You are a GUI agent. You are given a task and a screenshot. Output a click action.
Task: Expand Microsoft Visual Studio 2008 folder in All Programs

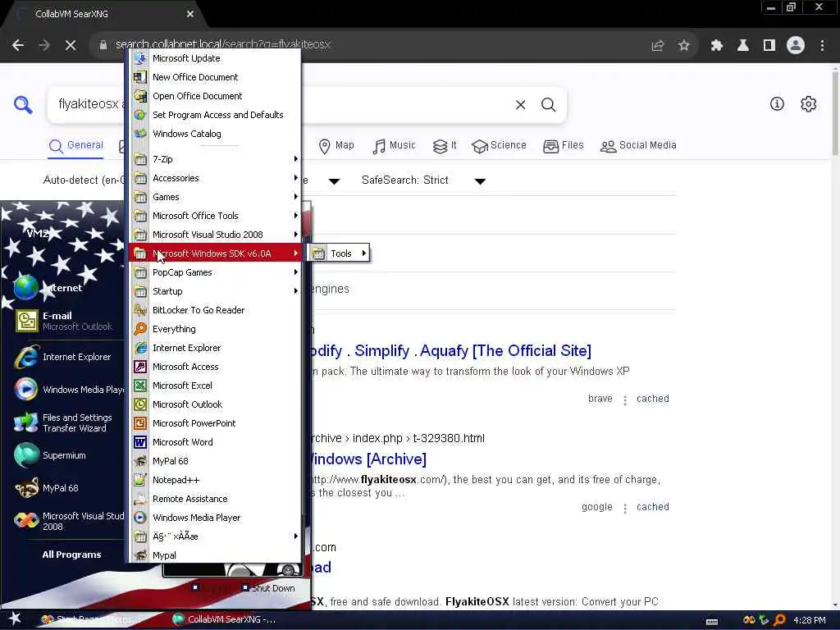click(214, 235)
